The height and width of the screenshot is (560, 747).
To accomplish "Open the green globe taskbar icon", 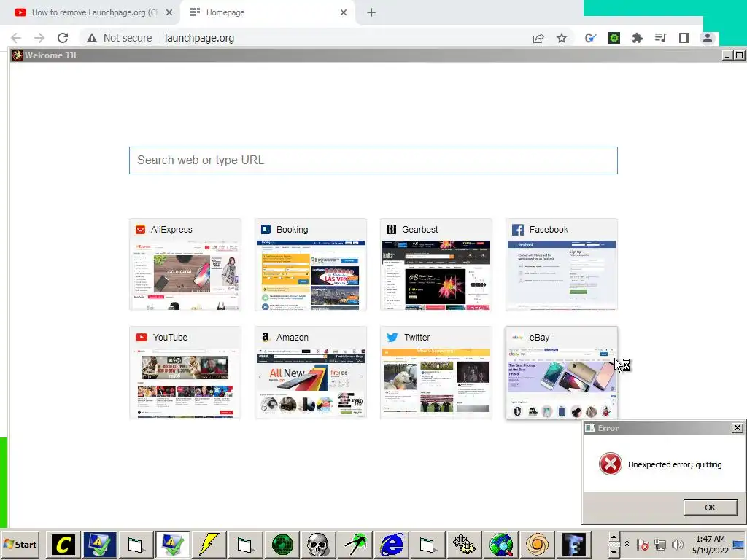I will (x=282, y=544).
